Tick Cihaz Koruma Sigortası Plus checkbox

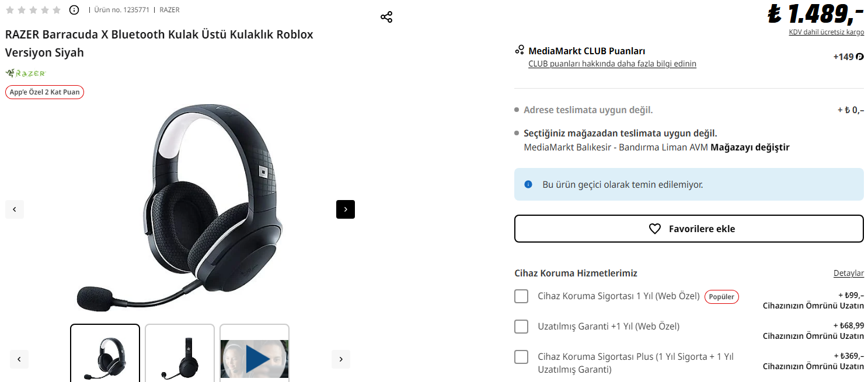click(521, 357)
